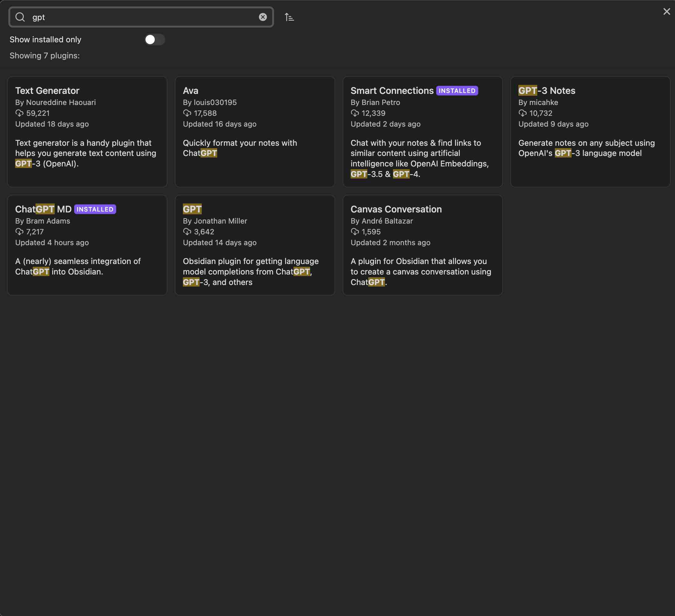The width and height of the screenshot is (675, 616).
Task: Click the INSTALLED badge on Smart Connections
Action: pyautogui.click(x=457, y=90)
